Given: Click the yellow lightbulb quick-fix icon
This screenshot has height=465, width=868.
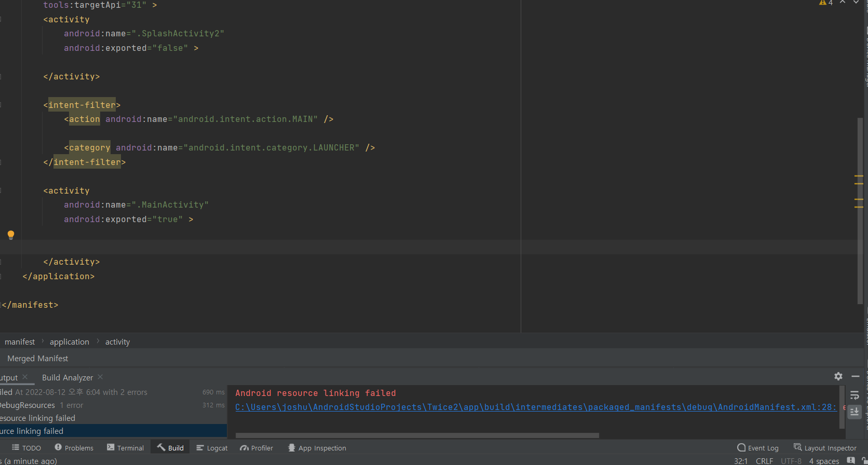Looking at the screenshot, I should coord(11,235).
